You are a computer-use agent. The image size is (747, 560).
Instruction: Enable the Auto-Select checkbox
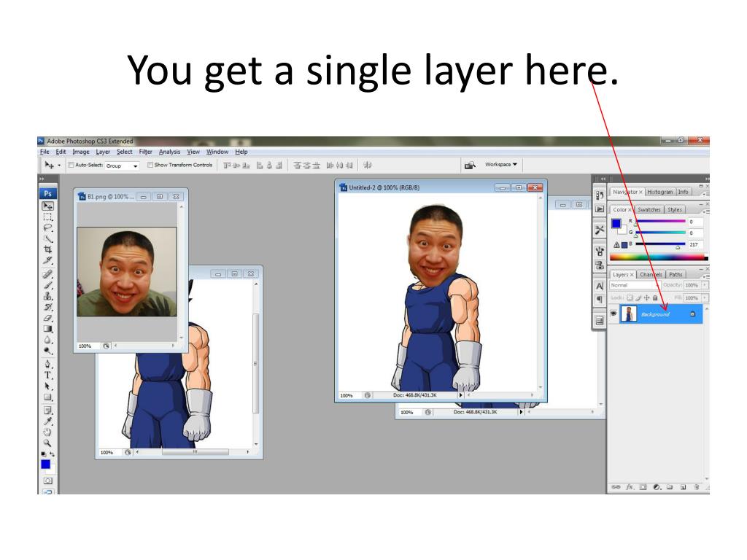[x=71, y=166]
